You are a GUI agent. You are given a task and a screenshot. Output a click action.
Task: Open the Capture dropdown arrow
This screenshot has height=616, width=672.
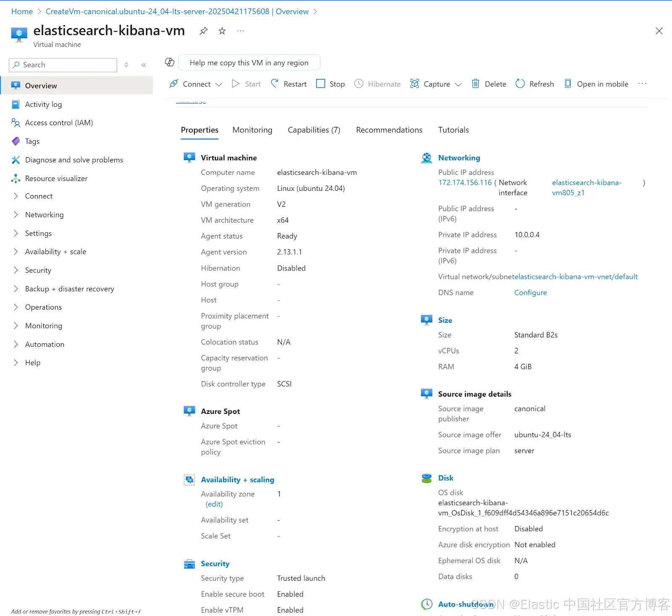point(458,84)
